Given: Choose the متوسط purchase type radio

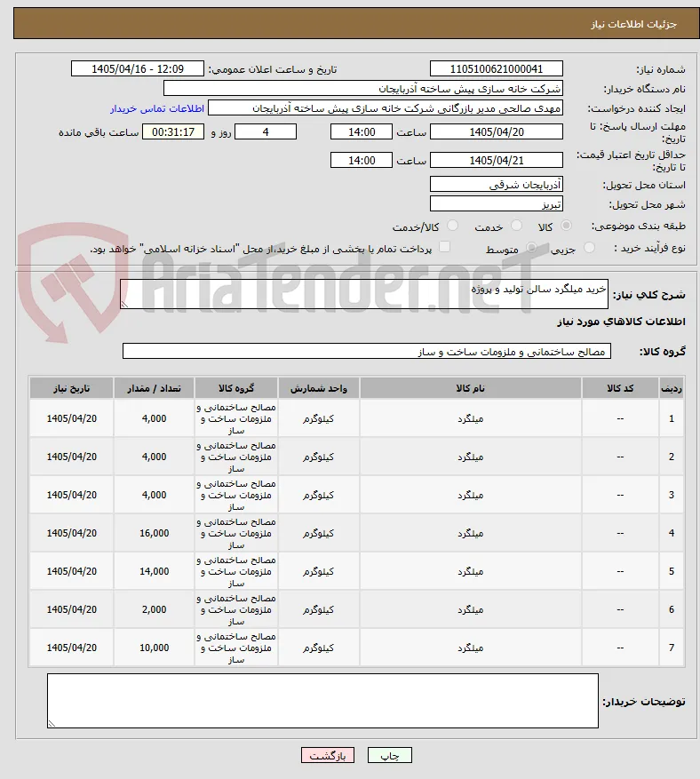Looking at the screenshot, I should point(531,248).
